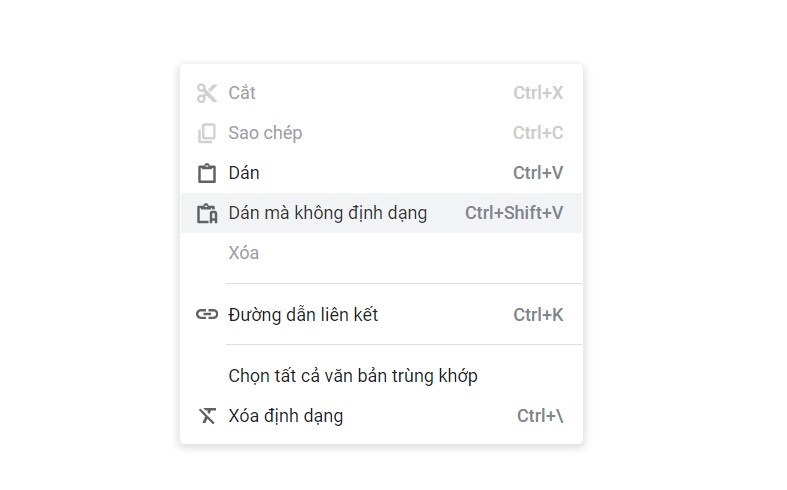Choose Dán to paste
This screenshot has width=787, height=490.
pyautogui.click(x=381, y=173)
